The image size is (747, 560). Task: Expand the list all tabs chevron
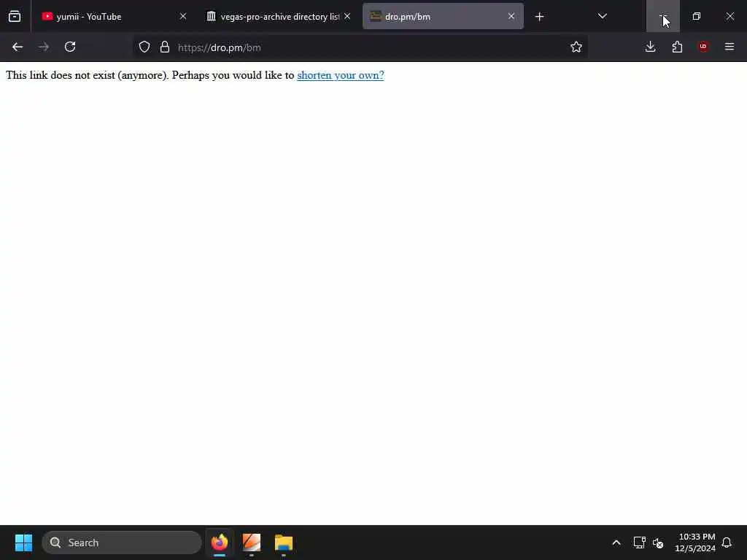tap(602, 17)
